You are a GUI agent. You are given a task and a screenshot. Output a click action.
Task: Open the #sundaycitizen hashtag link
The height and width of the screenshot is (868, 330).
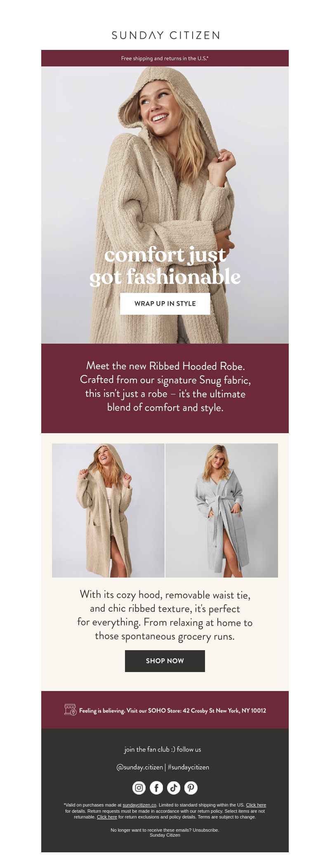coord(189,767)
